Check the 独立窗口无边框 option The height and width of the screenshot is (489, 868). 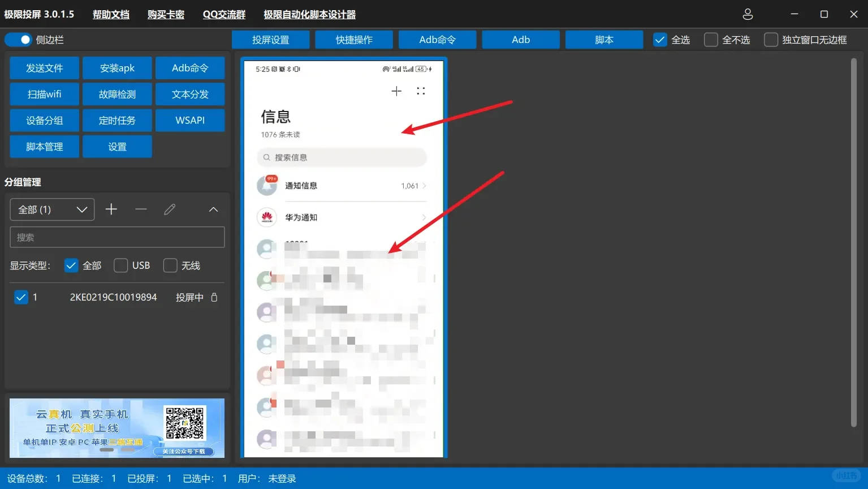(770, 40)
